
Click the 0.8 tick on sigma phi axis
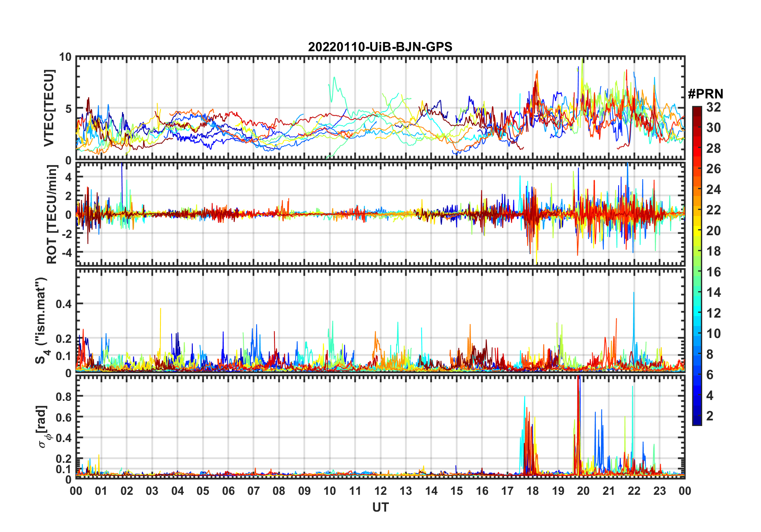pos(64,396)
